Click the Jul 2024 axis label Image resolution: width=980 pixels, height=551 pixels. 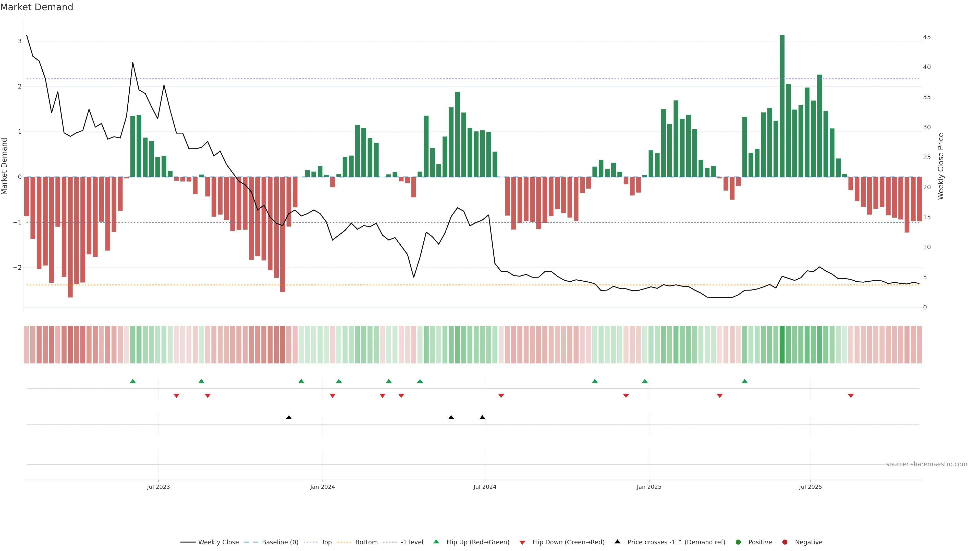[485, 487]
